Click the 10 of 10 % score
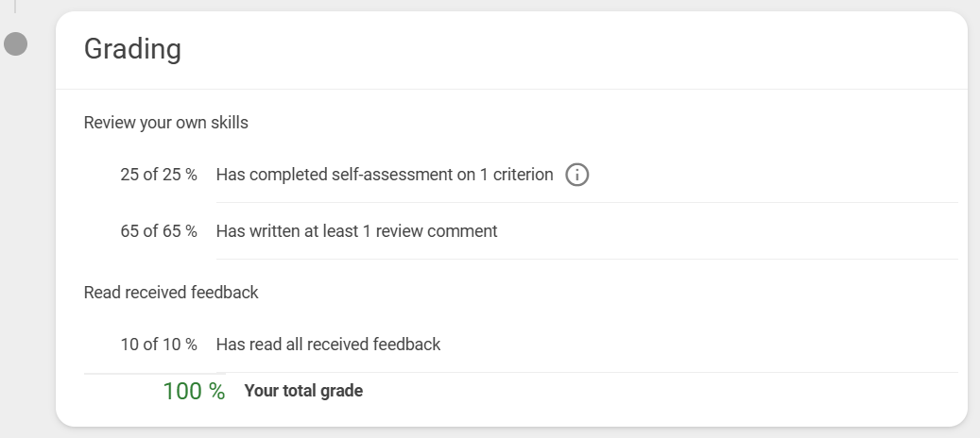Screen dimensions: 980x438 tap(159, 345)
